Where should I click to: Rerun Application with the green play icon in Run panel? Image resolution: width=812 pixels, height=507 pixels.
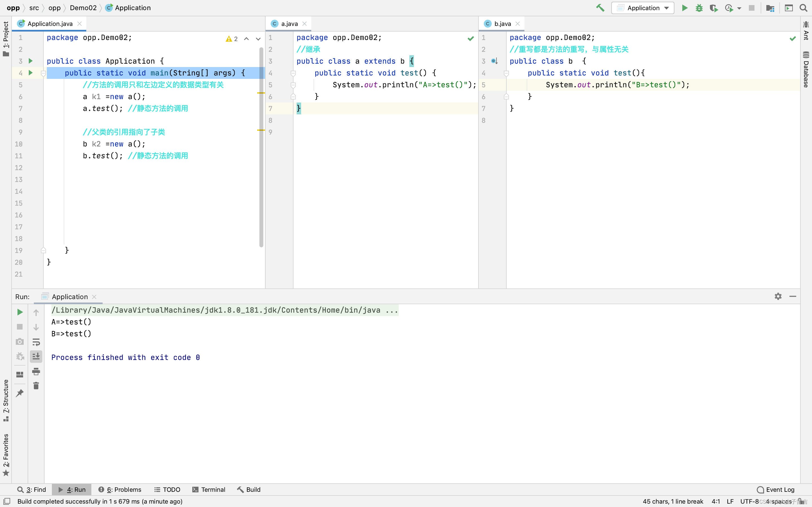point(20,312)
